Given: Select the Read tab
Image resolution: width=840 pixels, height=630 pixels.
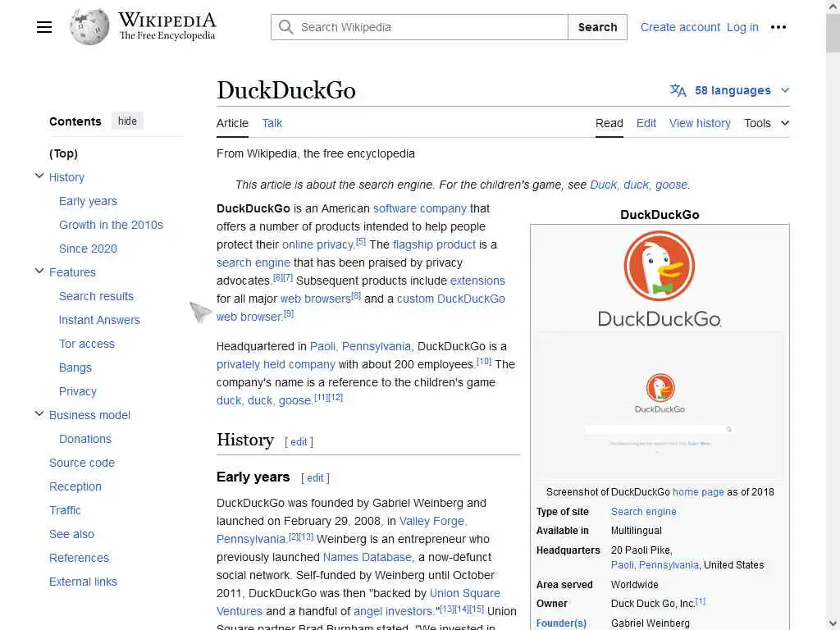Looking at the screenshot, I should tap(609, 123).
